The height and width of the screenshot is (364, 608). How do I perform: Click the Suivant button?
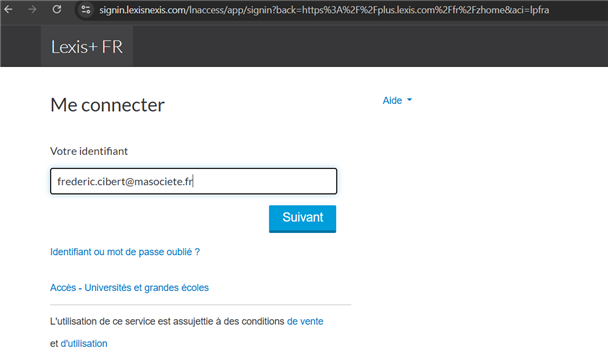coord(302,219)
